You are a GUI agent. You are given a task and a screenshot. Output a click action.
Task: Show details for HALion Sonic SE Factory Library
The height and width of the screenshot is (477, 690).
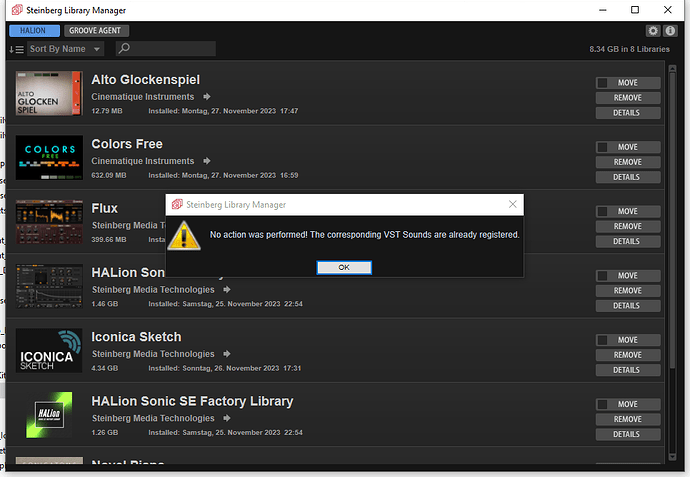(628, 434)
